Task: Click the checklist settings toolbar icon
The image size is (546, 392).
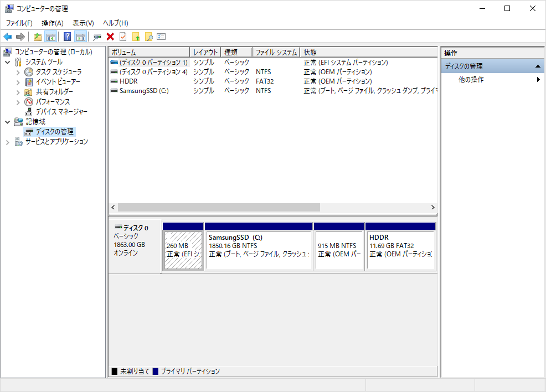Action: pyautogui.click(x=161, y=37)
